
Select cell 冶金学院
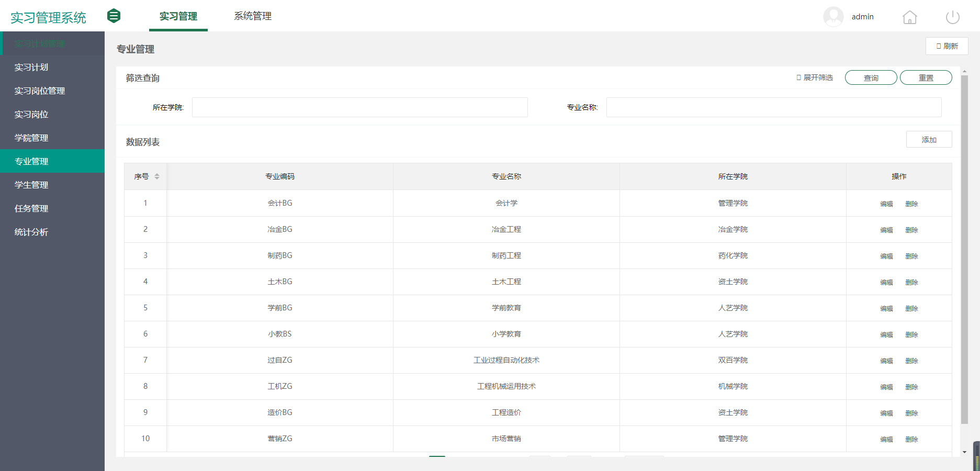733,229
